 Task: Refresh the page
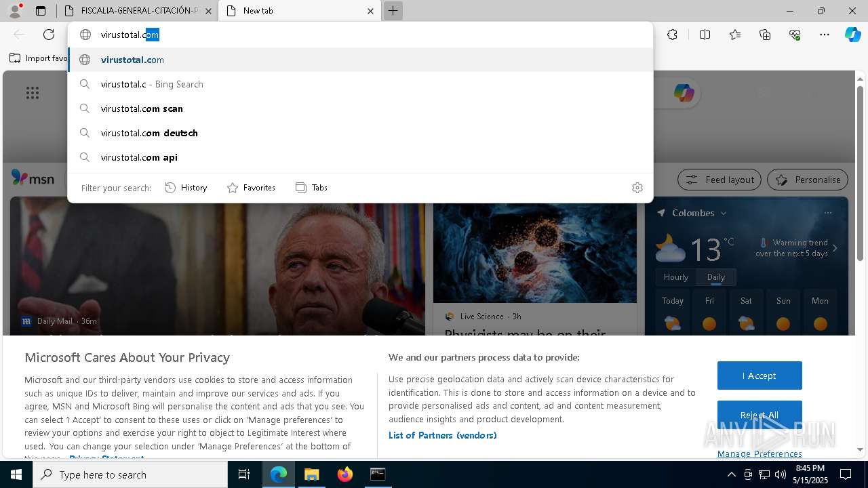[x=49, y=35]
